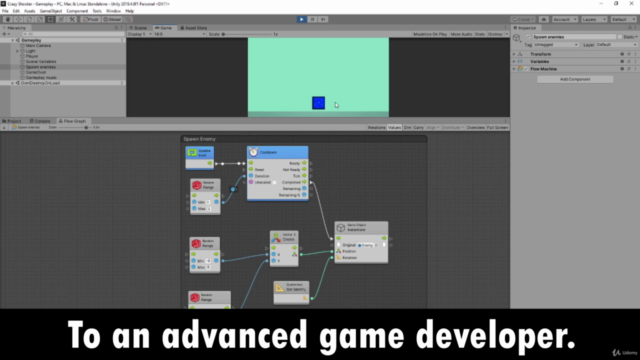Open the Layers dropdown in toolbar

pyautogui.click(x=594, y=19)
